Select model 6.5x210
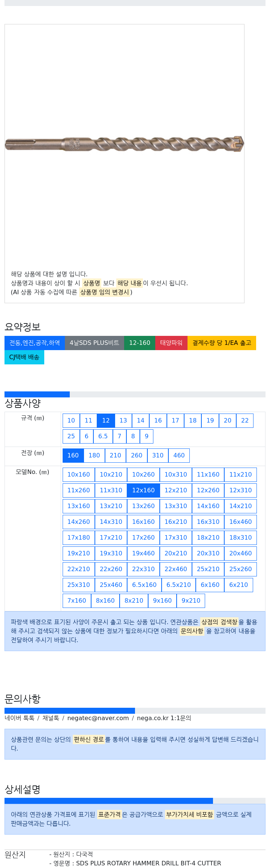Image resolution: width=270 pixels, height=868 pixels. pos(178,585)
